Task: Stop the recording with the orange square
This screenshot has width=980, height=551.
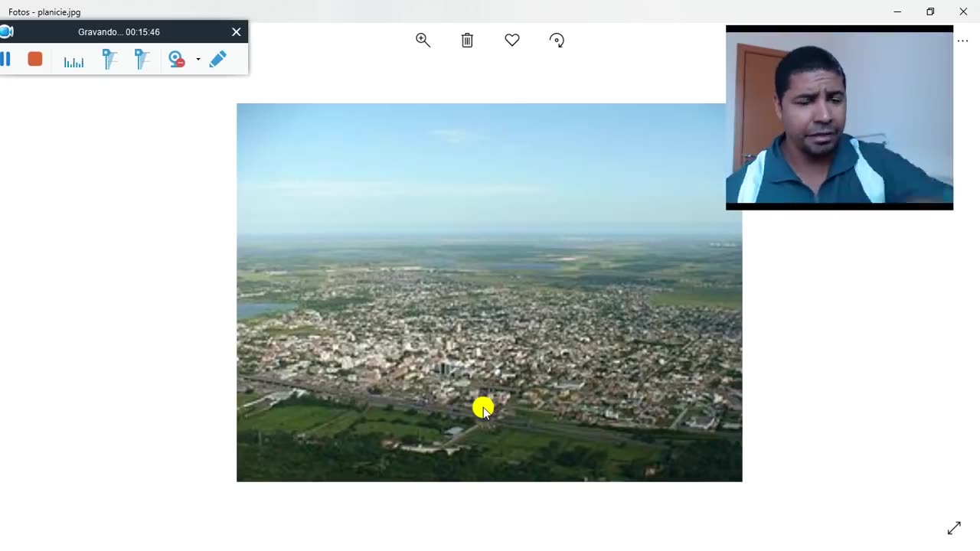Action: pos(34,59)
